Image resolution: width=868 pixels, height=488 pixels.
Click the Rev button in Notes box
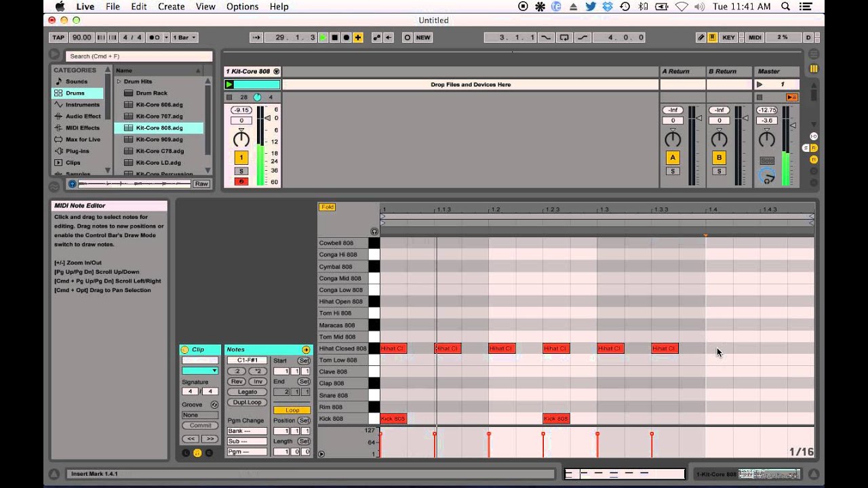237,382
